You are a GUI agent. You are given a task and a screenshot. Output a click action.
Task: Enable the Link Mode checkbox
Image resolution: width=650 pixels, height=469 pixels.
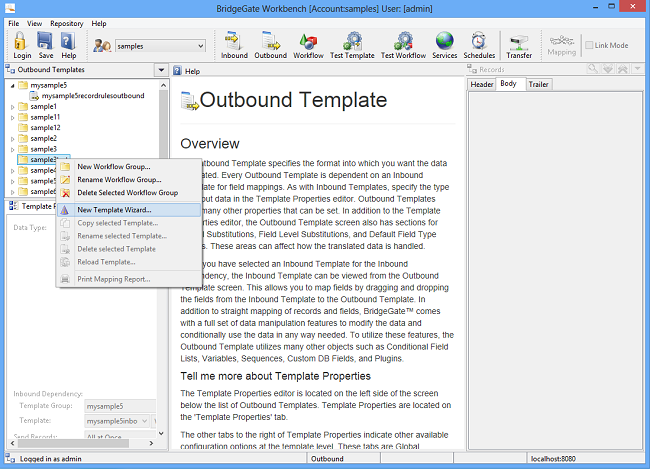tap(589, 45)
